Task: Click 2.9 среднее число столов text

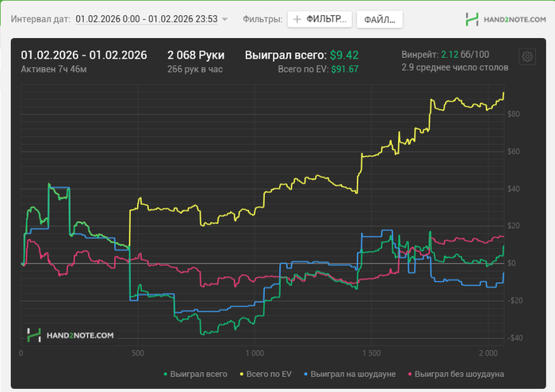Action: (455, 67)
